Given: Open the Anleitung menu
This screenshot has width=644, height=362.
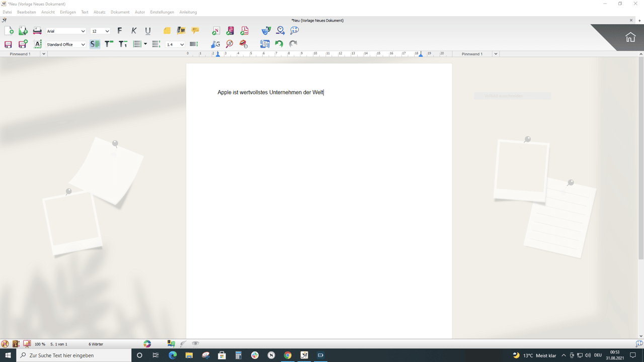Looking at the screenshot, I should pos(188,12).
